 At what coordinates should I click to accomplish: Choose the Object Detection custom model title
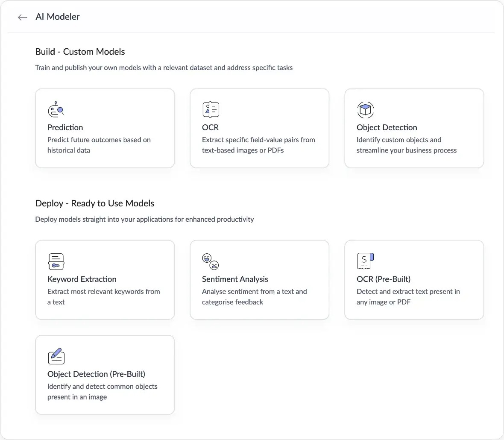(x=387, y=127)
